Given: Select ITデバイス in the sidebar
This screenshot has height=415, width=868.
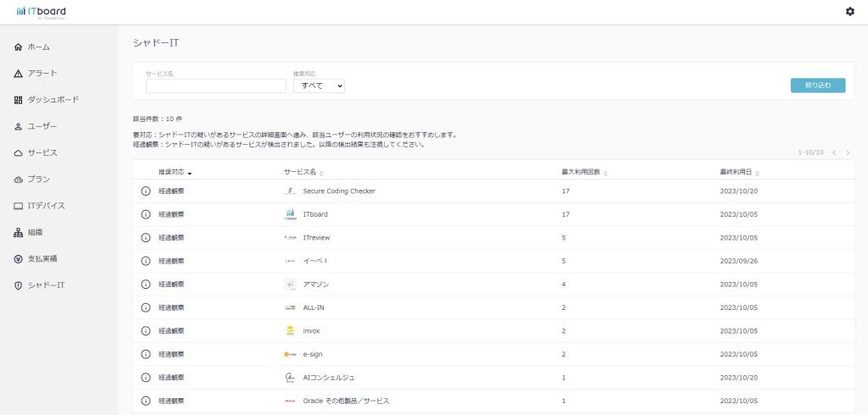Looking at the screenshot, I should (46, 206).
